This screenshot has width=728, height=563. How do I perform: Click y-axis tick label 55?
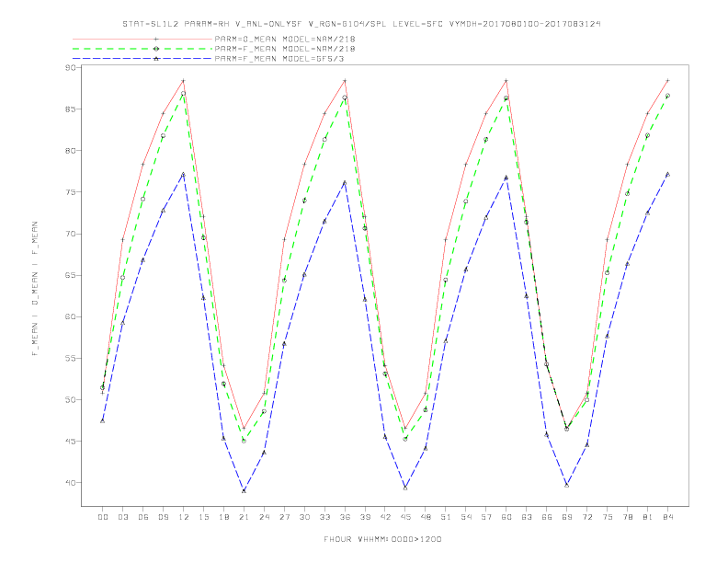pos(71,358)
